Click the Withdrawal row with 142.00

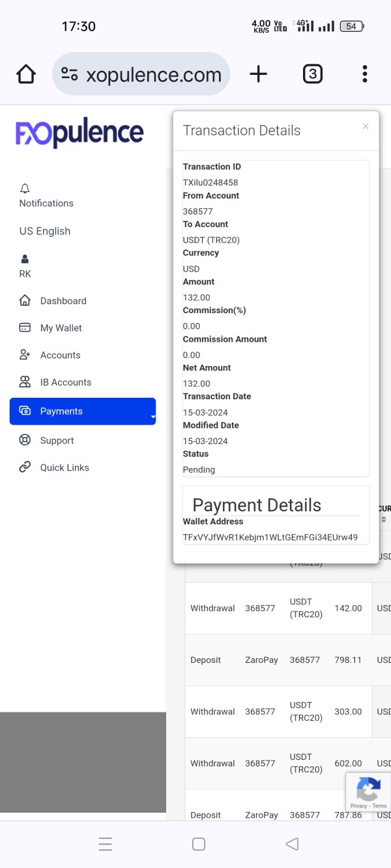(x=288, y=608)
